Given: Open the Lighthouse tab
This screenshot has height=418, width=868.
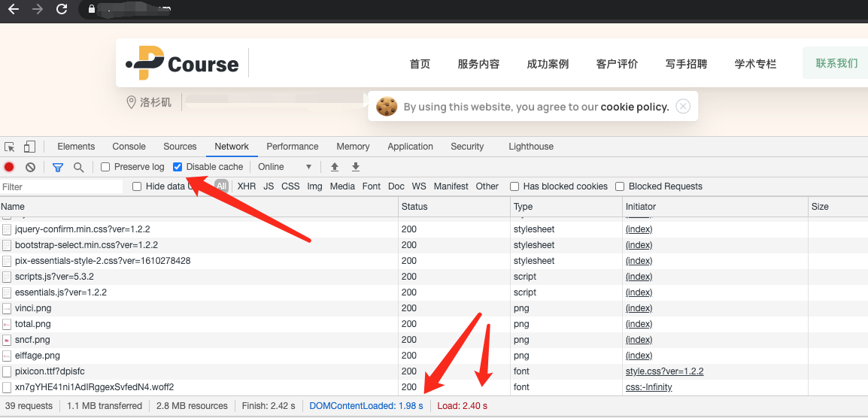Looking at the screenshot, I should point(530,147).
